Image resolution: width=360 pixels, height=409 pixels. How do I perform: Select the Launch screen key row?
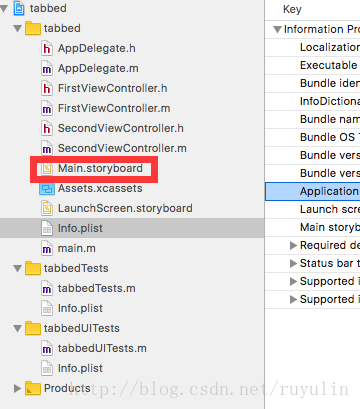313,209
